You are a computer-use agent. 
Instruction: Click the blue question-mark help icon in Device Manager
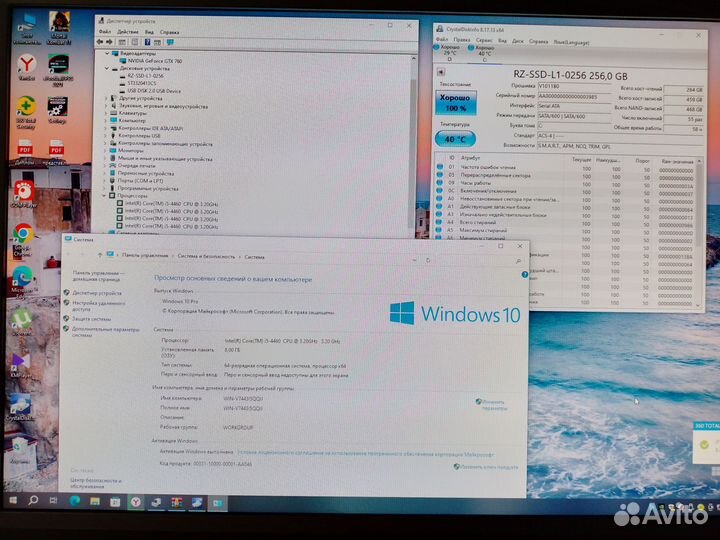pos(147,42)
